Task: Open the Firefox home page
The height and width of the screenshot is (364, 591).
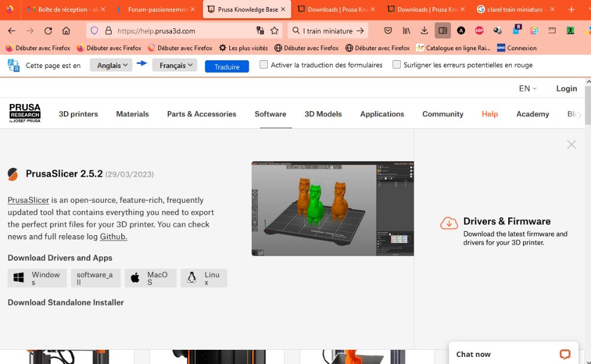Action: (x=66, y=31)
